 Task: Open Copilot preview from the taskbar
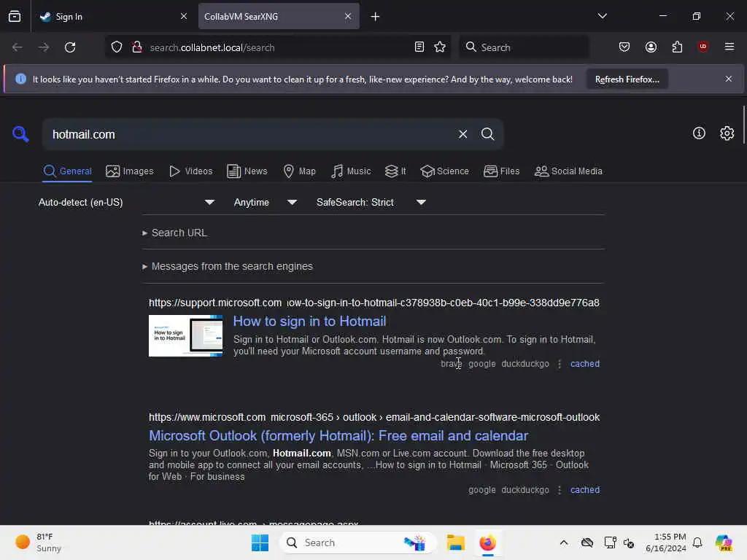pyautogui.click(x=724, y=542)
